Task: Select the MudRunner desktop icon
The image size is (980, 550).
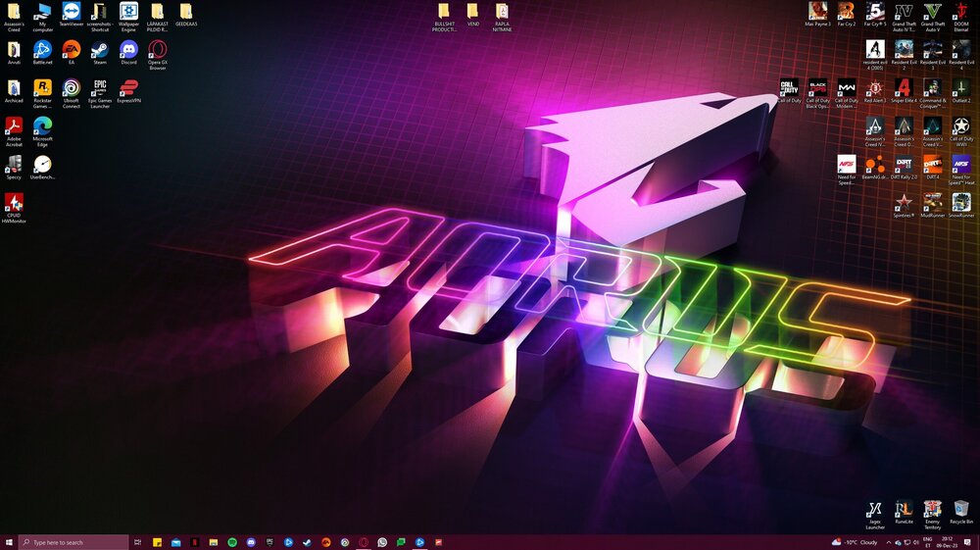Action: pyautogui.click(x=933, y=206)
